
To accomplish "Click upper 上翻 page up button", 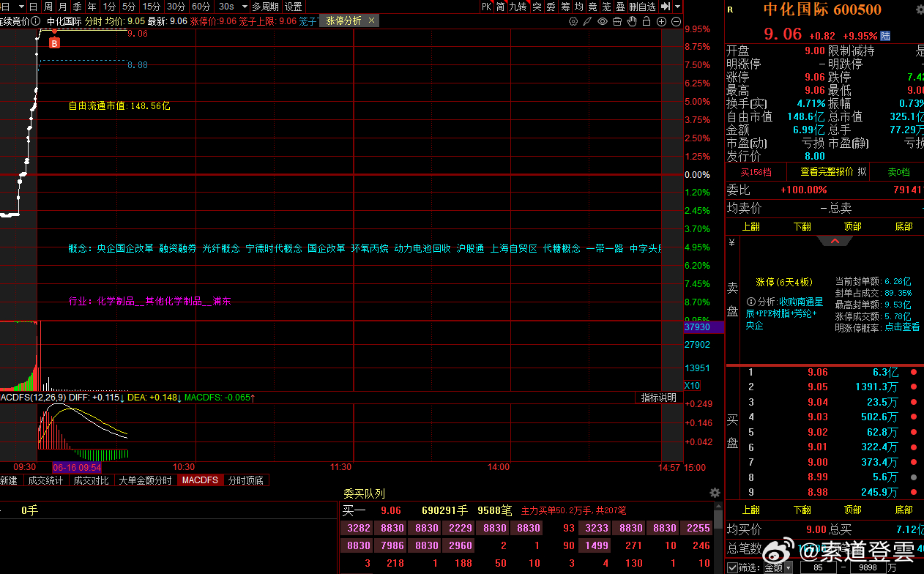I will 750,226.
